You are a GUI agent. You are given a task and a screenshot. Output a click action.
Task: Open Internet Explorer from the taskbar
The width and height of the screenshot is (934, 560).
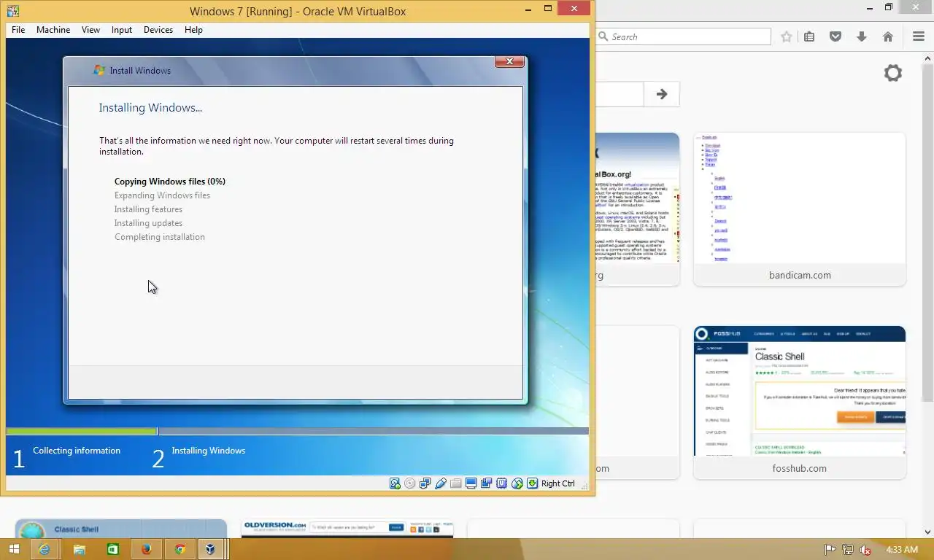click(45, 549)
